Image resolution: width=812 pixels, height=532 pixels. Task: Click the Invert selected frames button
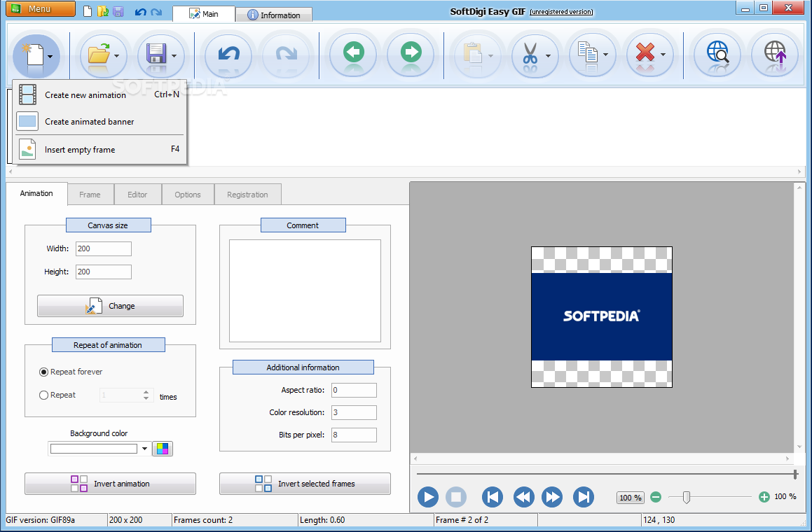click(x=305, y=484)
